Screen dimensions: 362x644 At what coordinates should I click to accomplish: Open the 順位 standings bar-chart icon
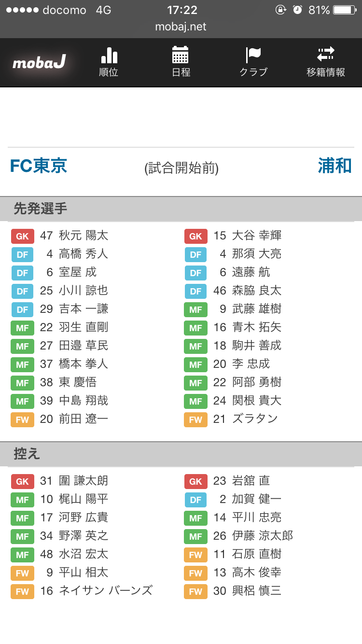pos(109,56)
